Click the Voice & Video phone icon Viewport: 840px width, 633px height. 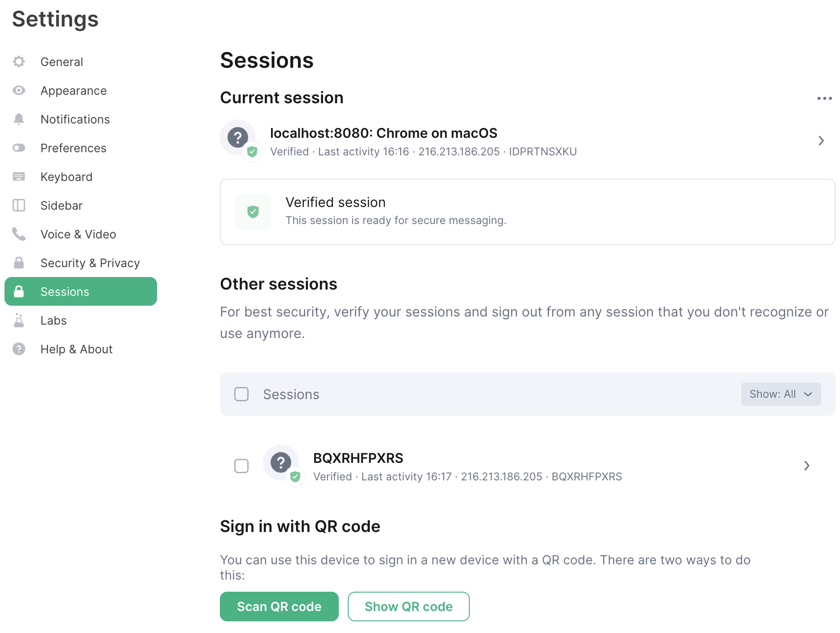19,234
